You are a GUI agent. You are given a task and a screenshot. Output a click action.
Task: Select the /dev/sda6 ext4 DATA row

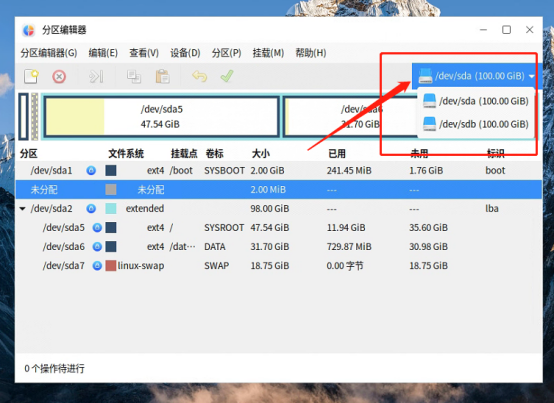coord(278,247)
